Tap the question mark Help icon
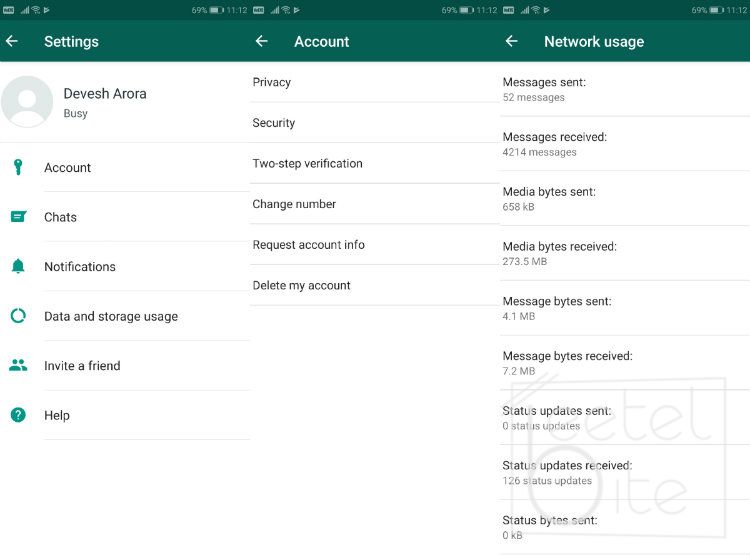 (18, 415)
